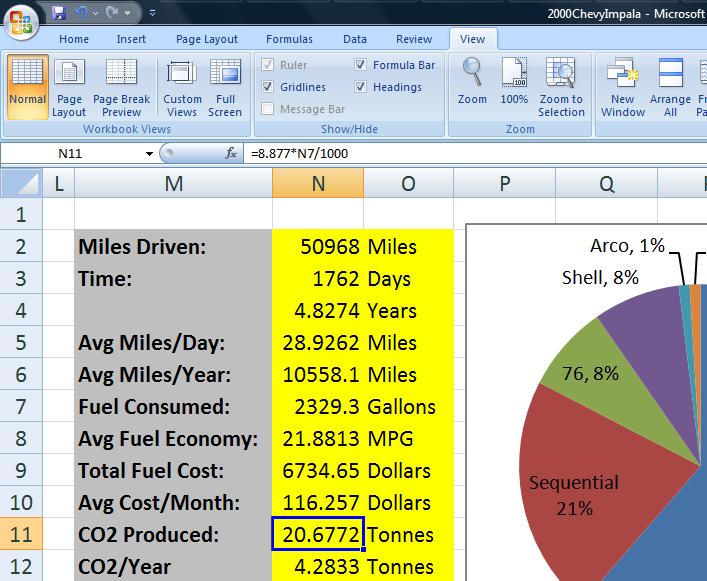Click the Insert Function fx button
The height and width of the screenshot is (581, 707).
coord(230,154)
